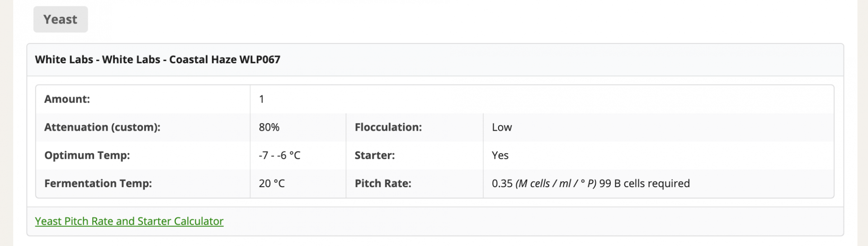Select the 20 °C fermentation temperature value
This screenshot has height=246, width=868.
click(272, 183)
